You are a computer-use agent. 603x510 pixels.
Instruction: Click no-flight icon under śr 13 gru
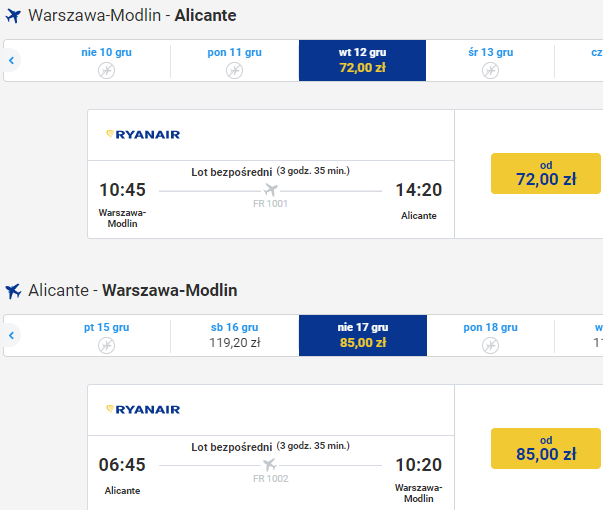(x=490, y=71)
